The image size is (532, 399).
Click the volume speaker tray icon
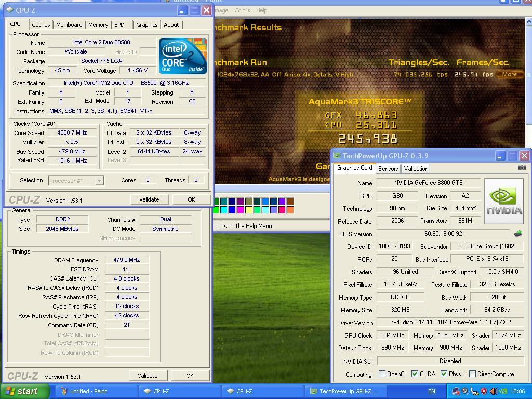(x=494, y=391)
